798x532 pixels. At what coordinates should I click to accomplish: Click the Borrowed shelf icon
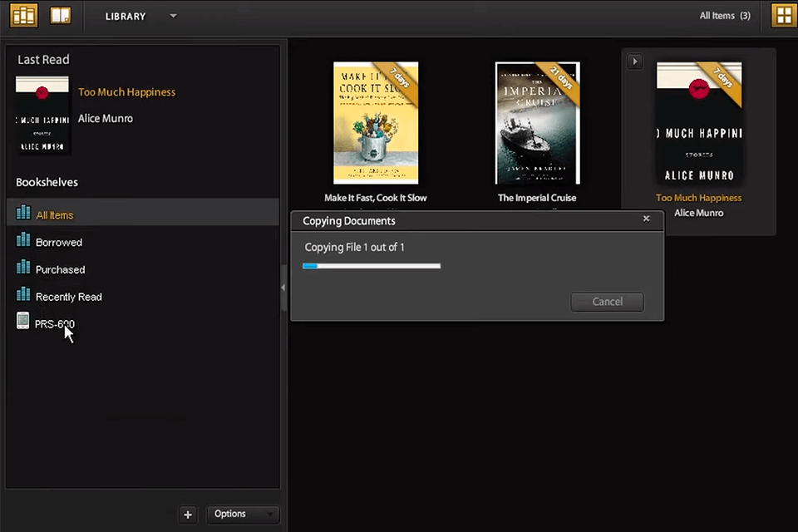[23, 239]
